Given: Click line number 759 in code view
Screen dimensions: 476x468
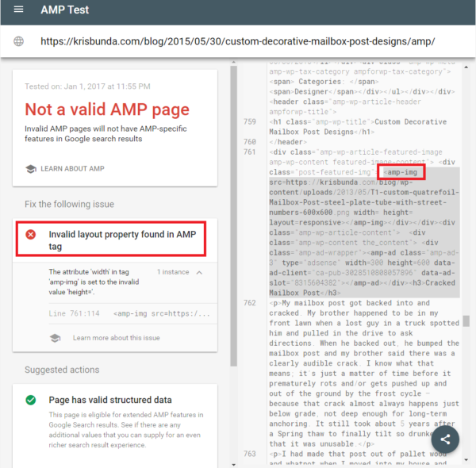Looking at the screenshot, I should (250, 121).
